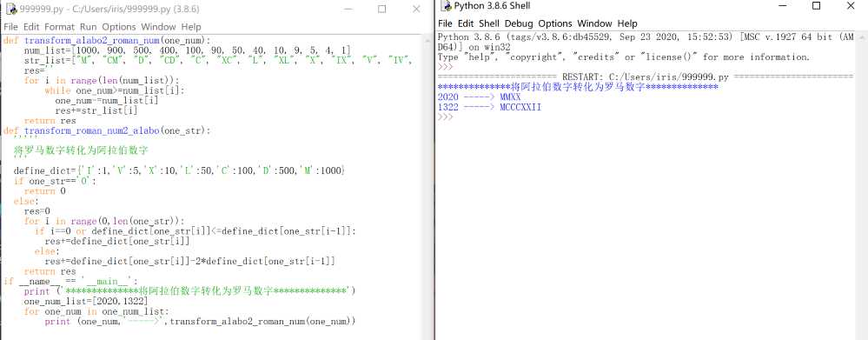Click the 'res+=define_dict[one_str[i]]' line above the inner else
This screenshot has width=868, height=340.
coord(117,241)
